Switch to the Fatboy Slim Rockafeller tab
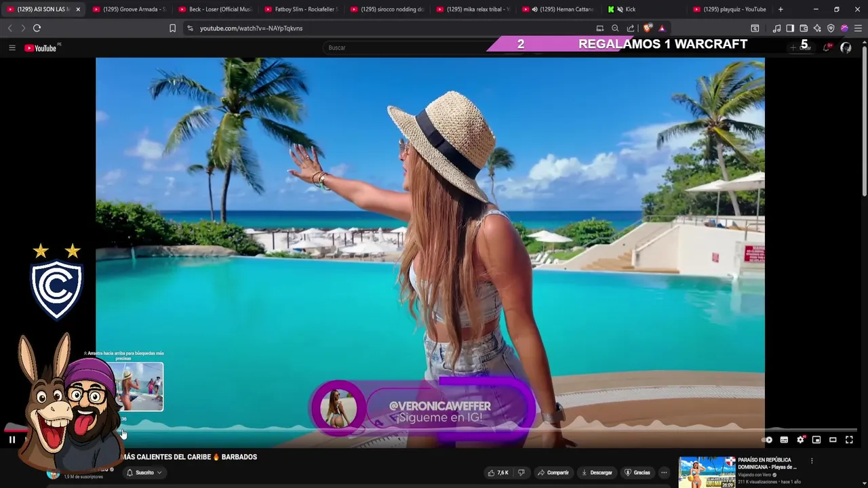Screen dimensions: 868x488 pos(301,9)
